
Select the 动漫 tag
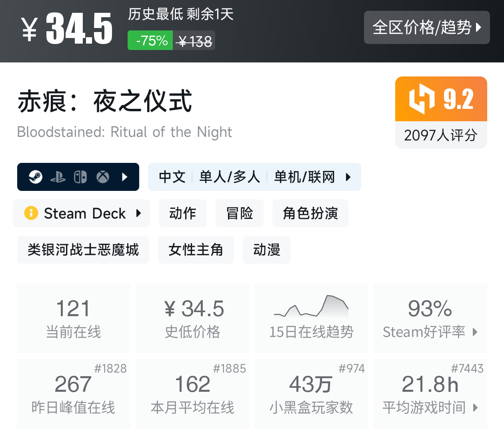coord(267,250)
